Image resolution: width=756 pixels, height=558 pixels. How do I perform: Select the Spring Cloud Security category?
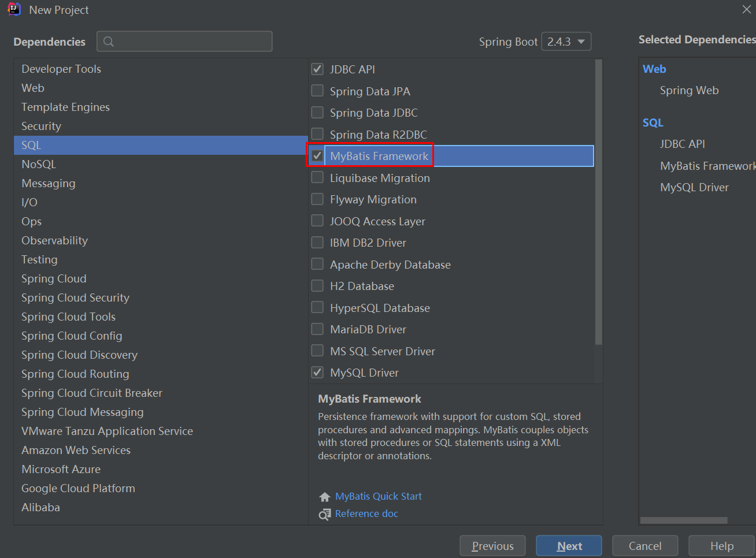pyautogui.click(x=161, y=297)
